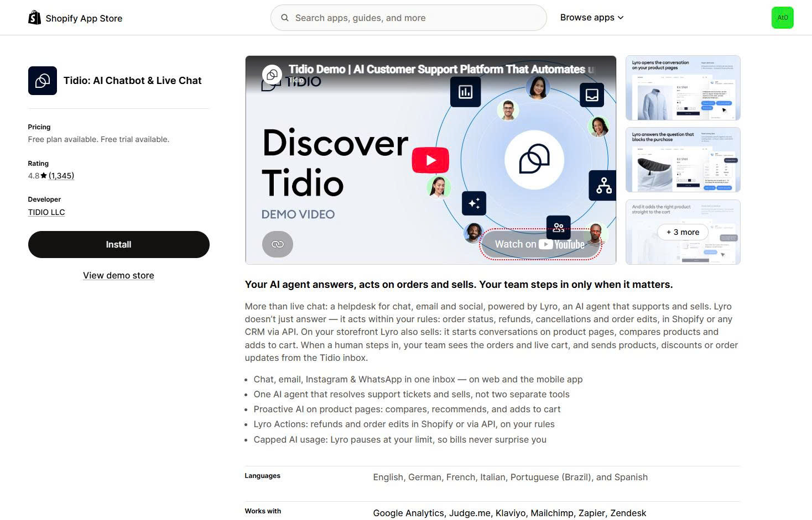Open the View demo store link
The image size is (812, 520).
click(x=118, y=275)
